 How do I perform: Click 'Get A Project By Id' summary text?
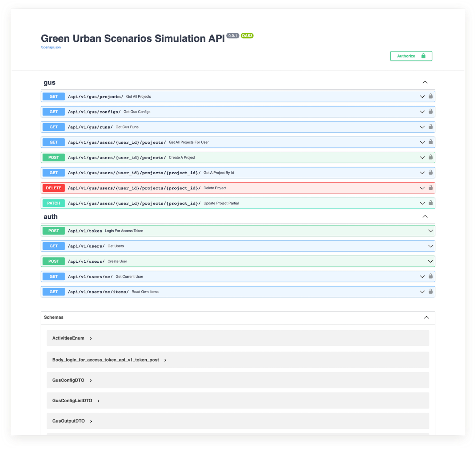point(219,173)
